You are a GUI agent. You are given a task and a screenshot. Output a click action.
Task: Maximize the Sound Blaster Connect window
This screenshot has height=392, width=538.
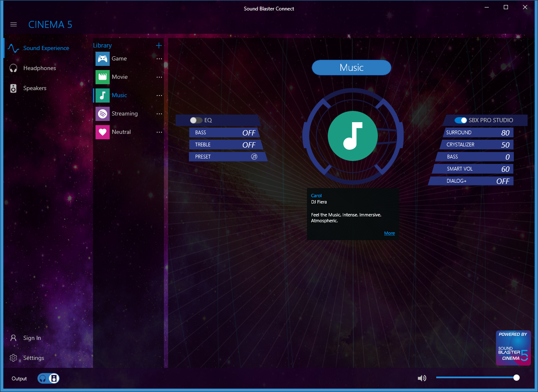[506, 7]
